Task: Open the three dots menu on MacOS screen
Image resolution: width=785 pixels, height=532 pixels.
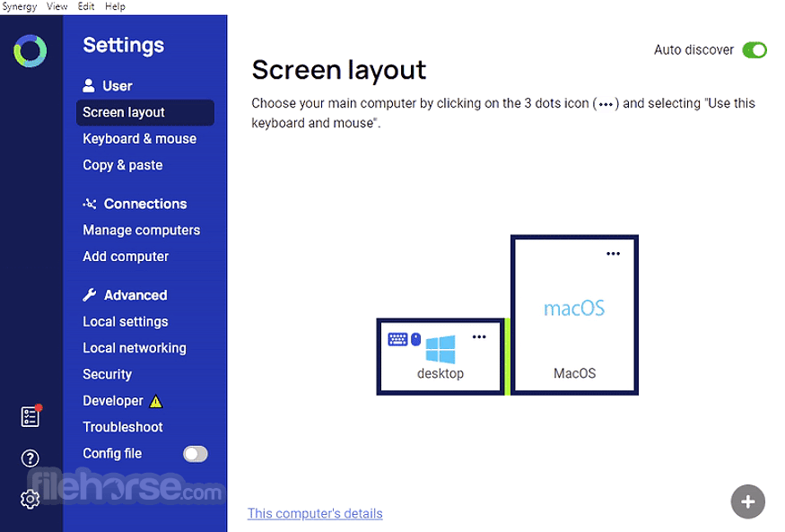Action: 614,254
